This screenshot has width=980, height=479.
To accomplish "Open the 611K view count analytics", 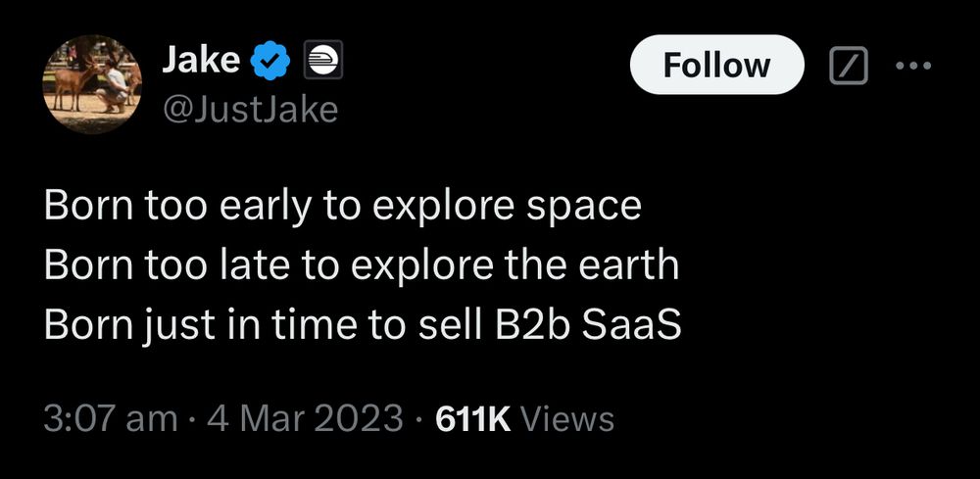I will pos(473,418).
